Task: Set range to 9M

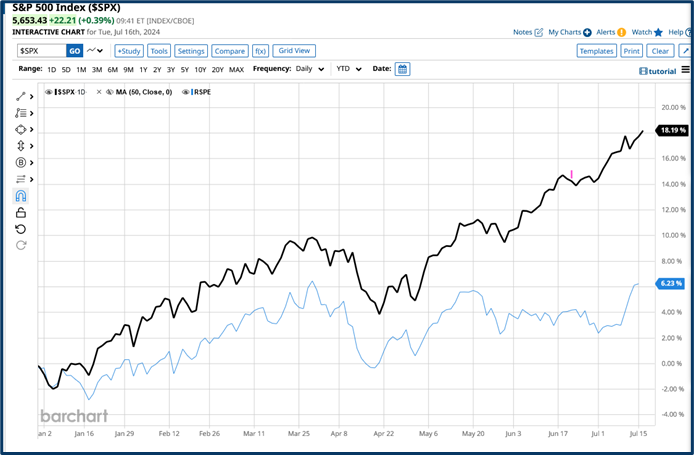Action: tap(128, 69)
